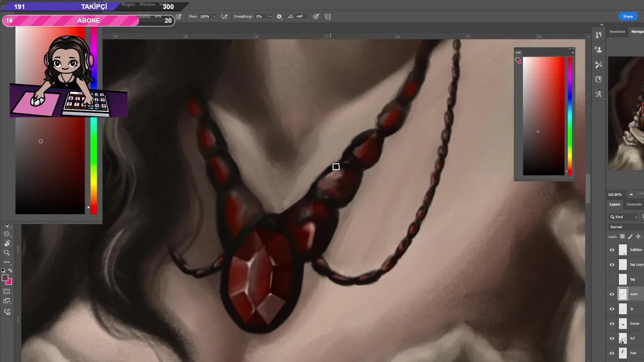Toggle pressure for size icon

point(315,17)
